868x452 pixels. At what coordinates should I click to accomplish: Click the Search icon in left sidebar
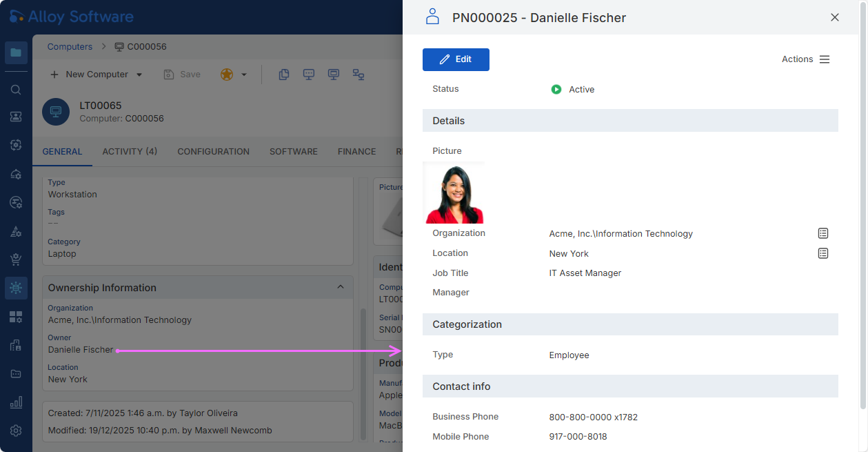coord(16,90)
